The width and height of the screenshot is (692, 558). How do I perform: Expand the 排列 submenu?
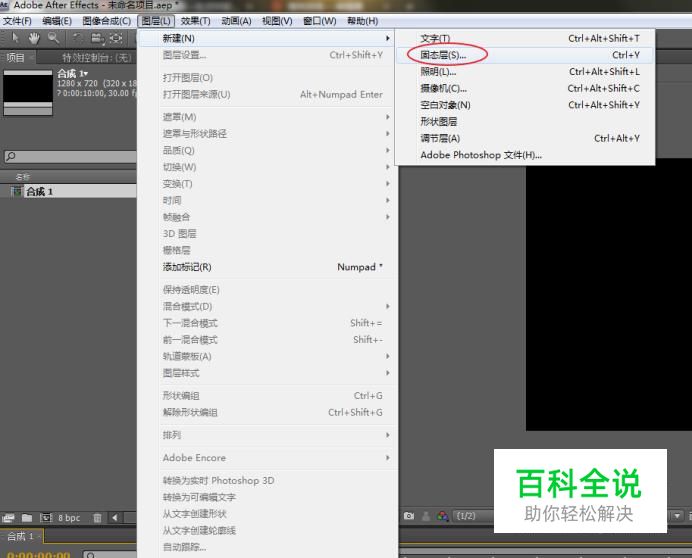click(x=267, y=435)
